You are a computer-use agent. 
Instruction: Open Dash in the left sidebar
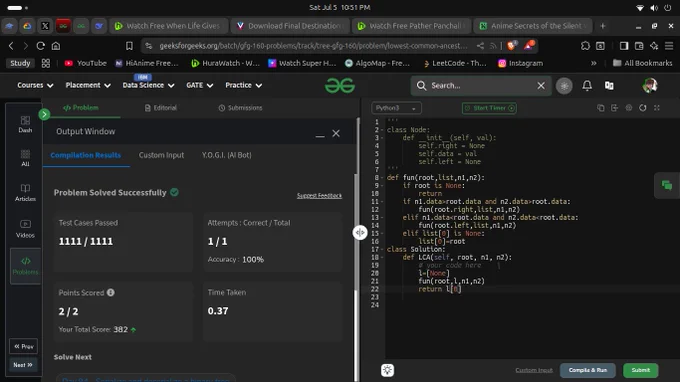coord(25,124)
